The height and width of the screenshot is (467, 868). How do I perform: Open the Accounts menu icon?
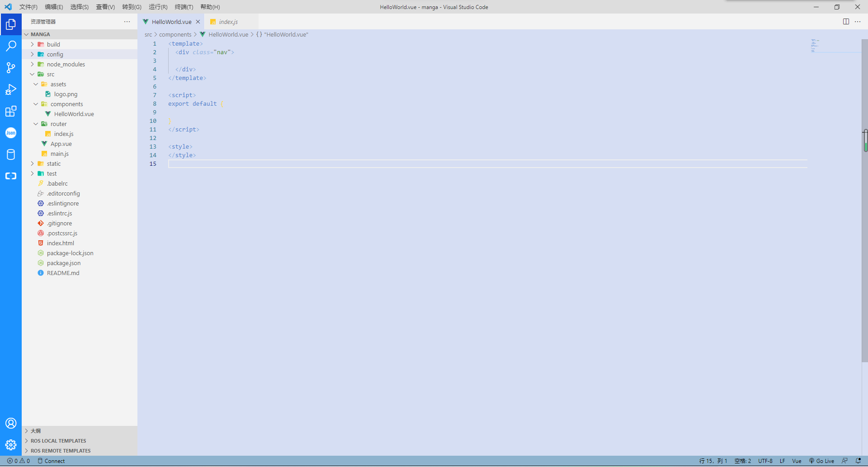coord(11,423)
